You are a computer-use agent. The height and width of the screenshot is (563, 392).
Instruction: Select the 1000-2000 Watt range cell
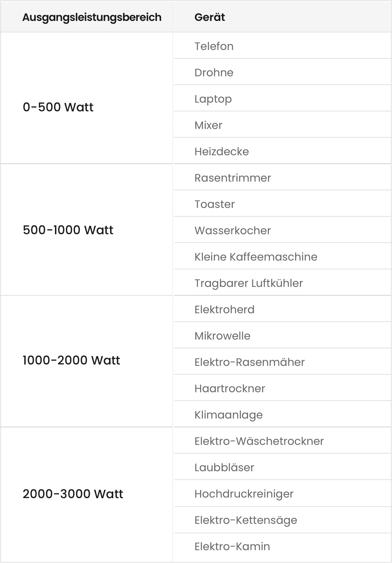pos(71,360)
